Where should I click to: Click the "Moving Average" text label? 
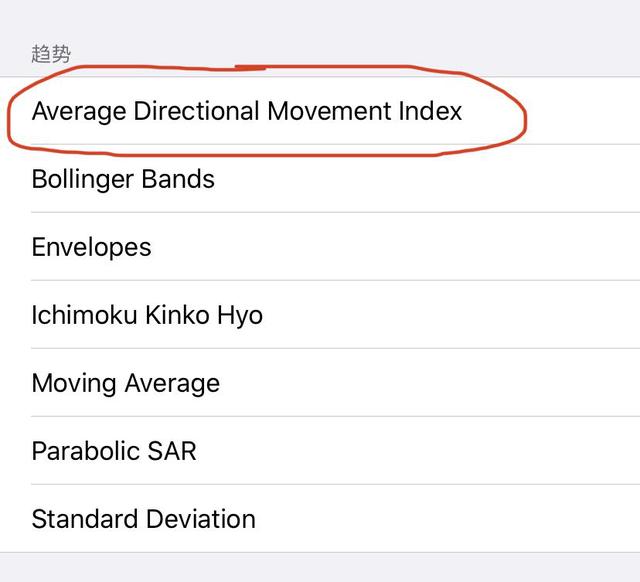(126, 383)
